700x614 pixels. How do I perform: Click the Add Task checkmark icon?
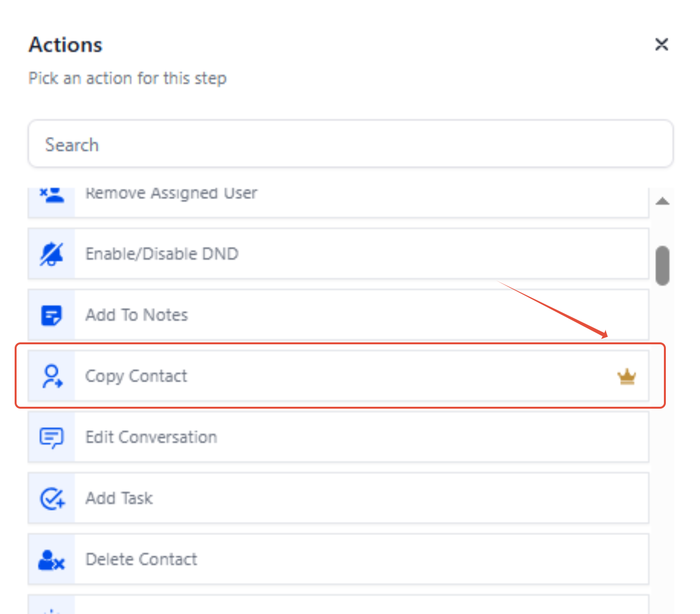click(52, 498)
